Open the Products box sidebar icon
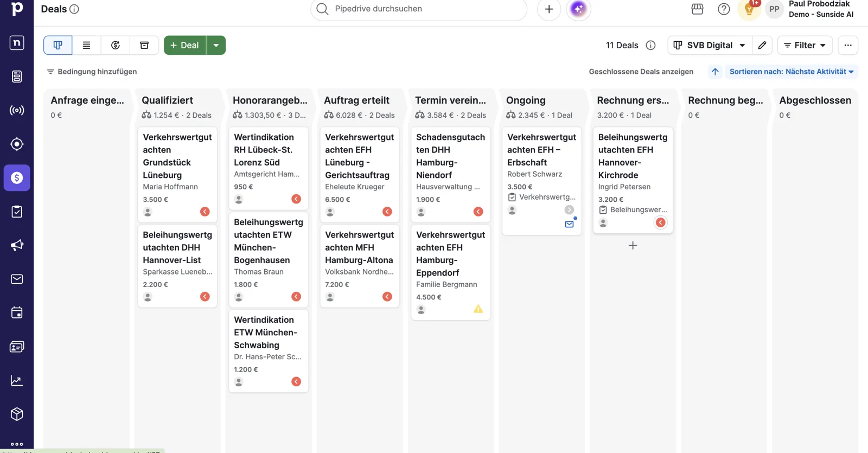 17,414
